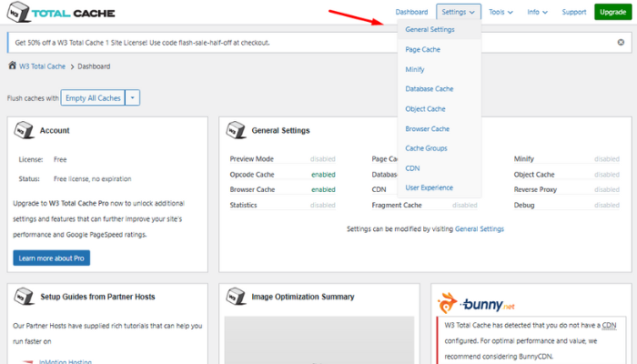This screenshot has height=364, width=637.
Task: Select General Settings from the menu
Action: [430, 29]
